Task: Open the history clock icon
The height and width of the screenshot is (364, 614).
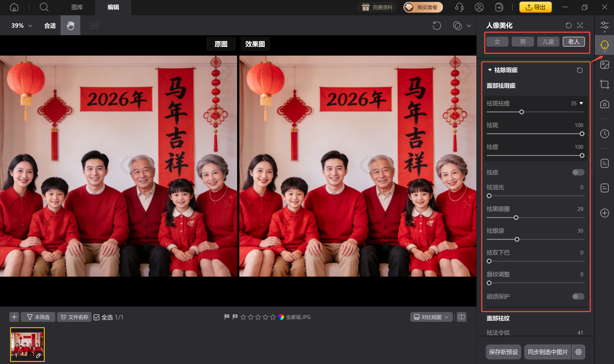Action: (605, 134)
